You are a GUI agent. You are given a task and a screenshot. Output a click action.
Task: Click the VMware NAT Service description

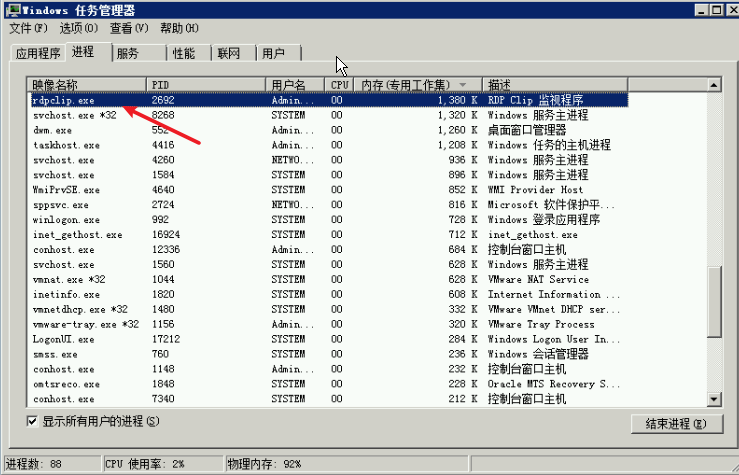(538, 279)
